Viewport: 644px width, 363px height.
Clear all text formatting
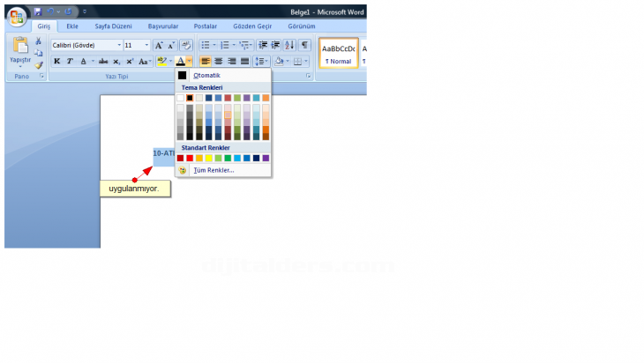click(x=185, y=45)
